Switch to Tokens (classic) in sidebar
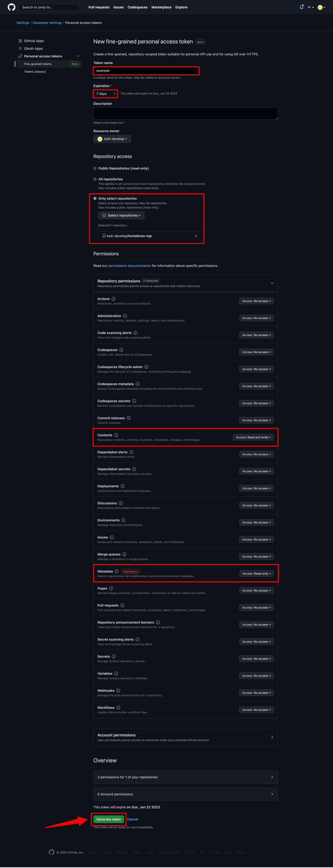The width and height of the screenshot is (333, 868). click(35, 72)
